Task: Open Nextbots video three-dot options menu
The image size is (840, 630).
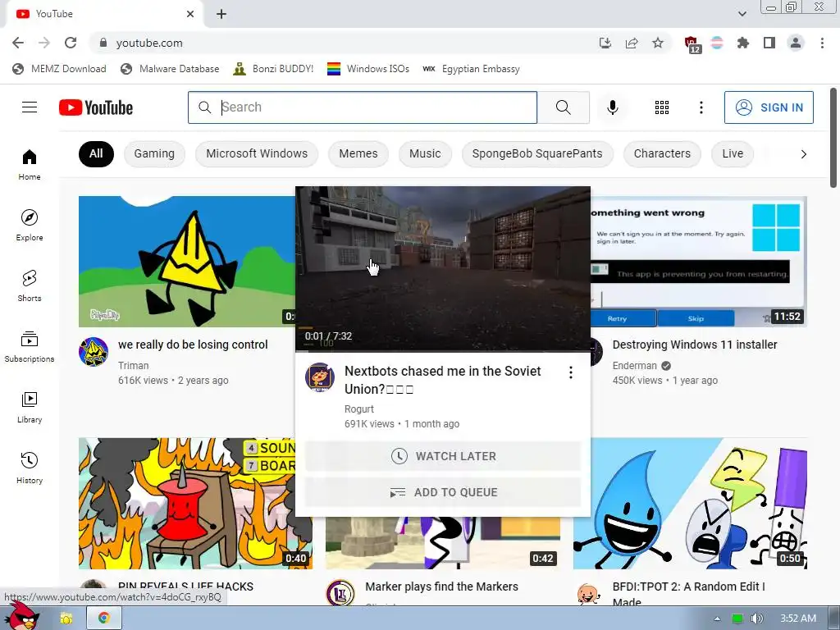Action: point(571,372)
